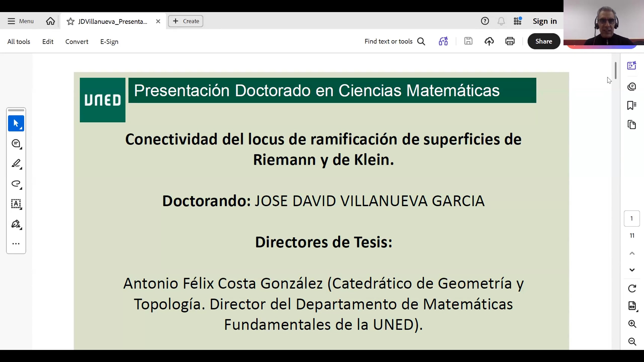
Task: Go to Home via the house icon
Action: pyautogui.click(x=50, y=21)
